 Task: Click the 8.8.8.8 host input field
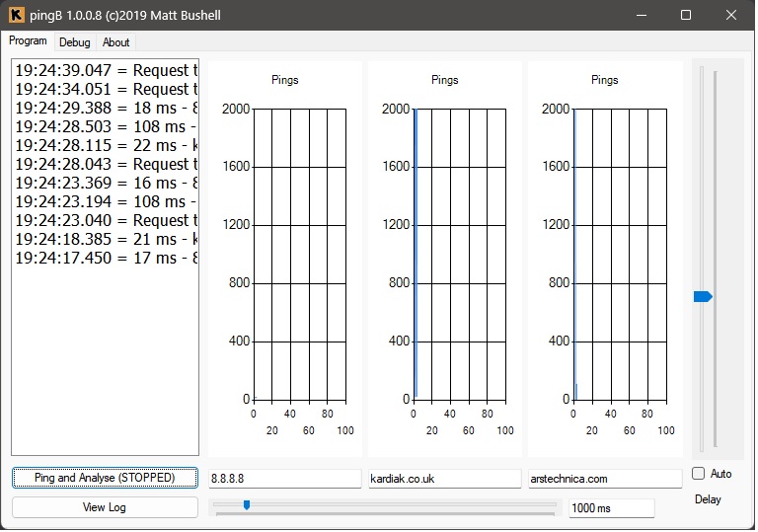[x=284, y=479]
